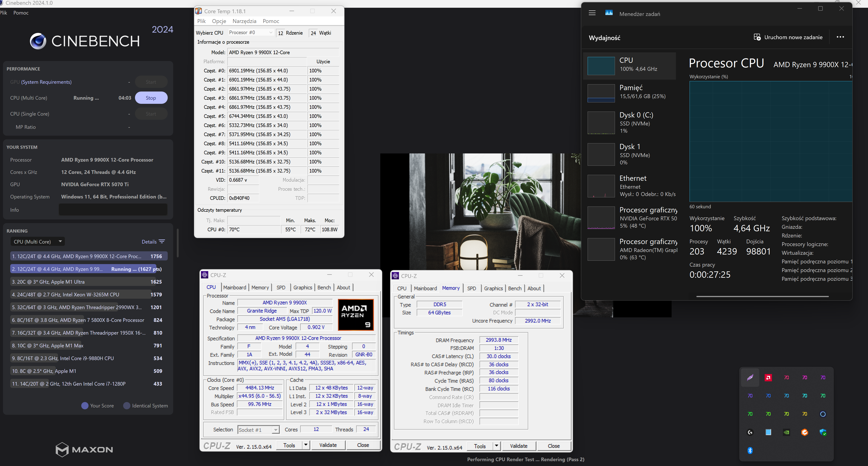Open the Logitech G HUB tray icon
868x466 pixels.
click(x=750, y=432)
